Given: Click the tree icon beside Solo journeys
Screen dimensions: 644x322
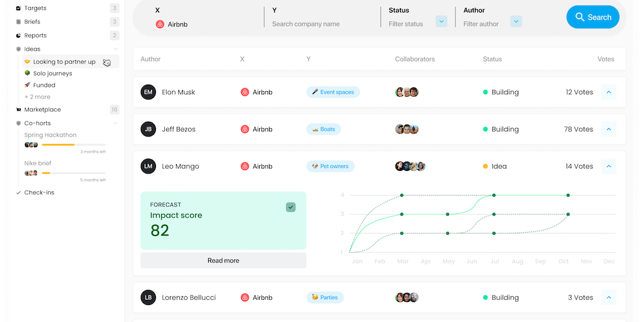Looking at the screenshot, I should pos(27,73).
